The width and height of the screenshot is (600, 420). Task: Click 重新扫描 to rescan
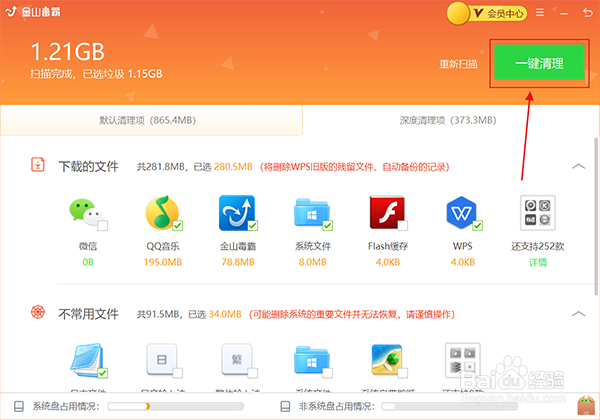coord(458,64)
